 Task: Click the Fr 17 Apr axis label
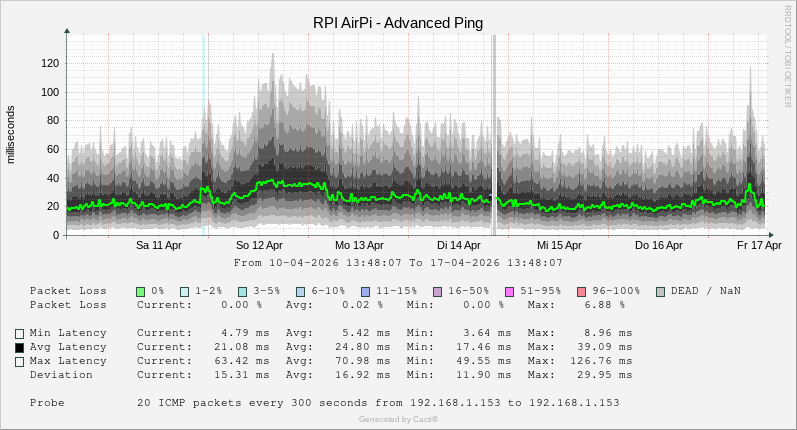[759, 245]
